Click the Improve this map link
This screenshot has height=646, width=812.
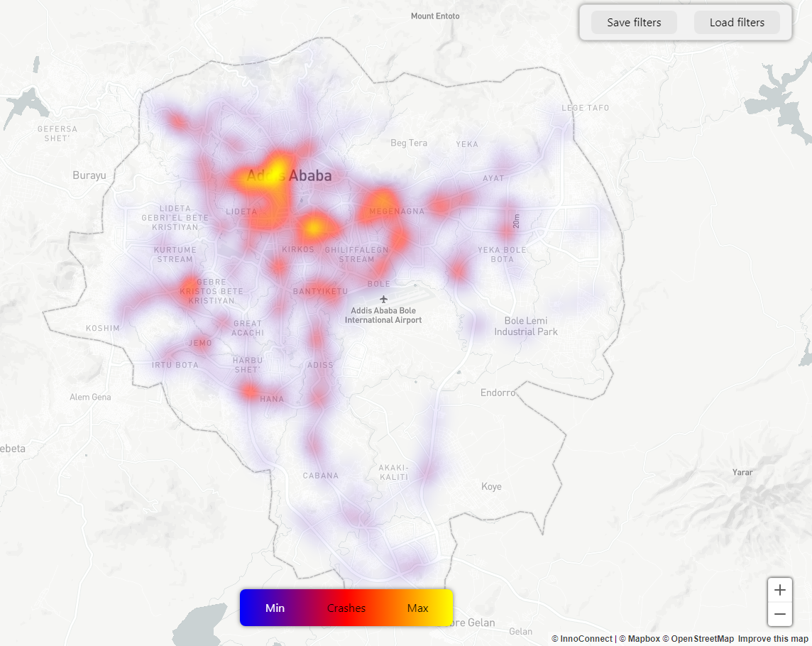(773, 639)
